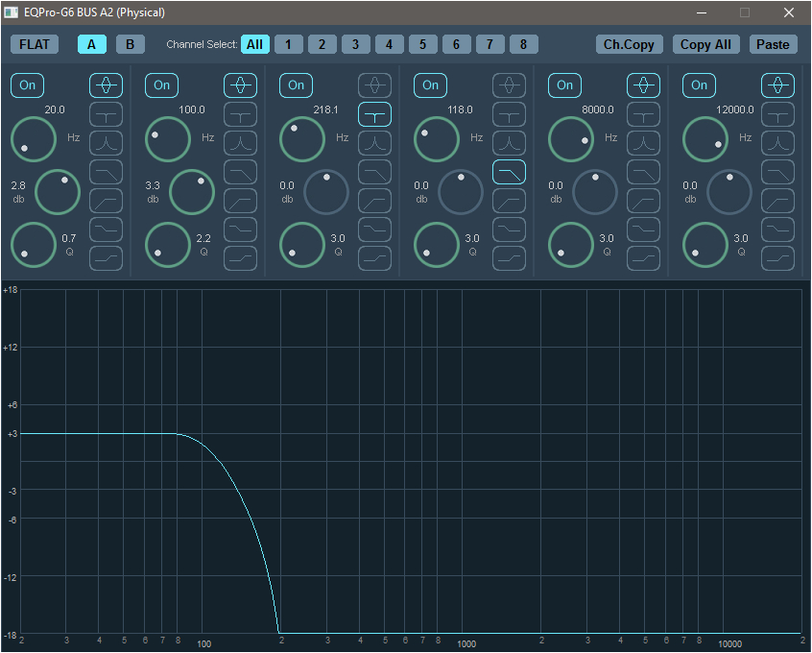Pick the high-pass filter icon on the 118.0 Hz band
Screen dimensions: 812x653
pyautogui.click(x=509, y=201)
